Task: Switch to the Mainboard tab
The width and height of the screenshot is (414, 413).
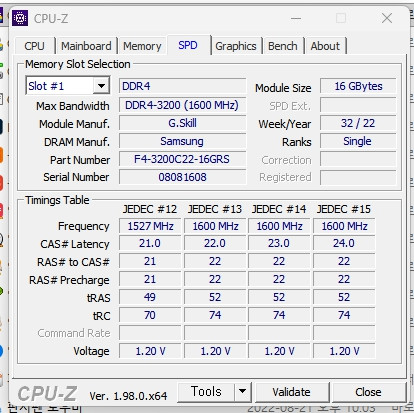Action: click(x=86, y=46)
